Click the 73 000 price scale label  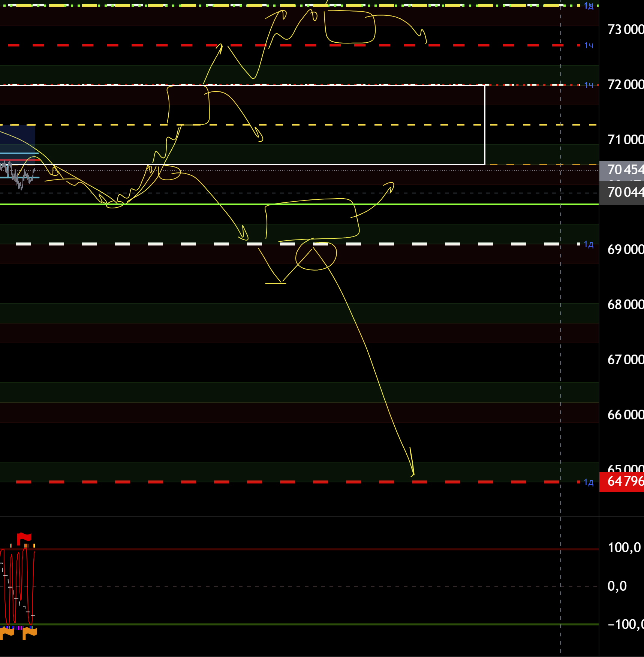(625, 30)
